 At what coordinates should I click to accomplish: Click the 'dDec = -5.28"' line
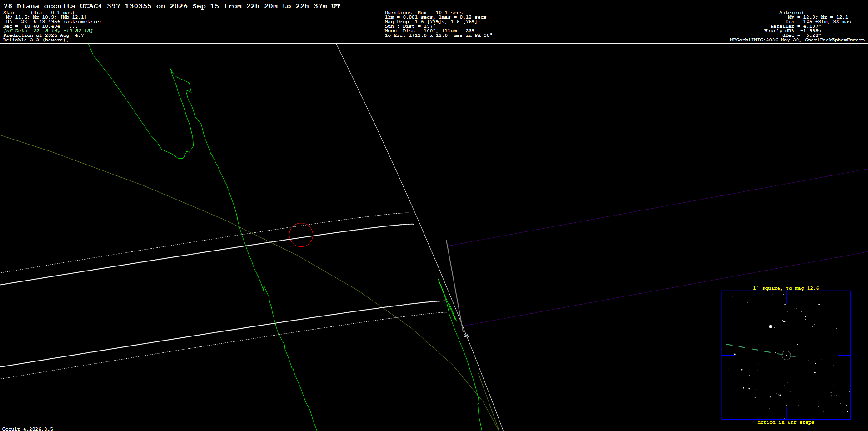[801, 35]
